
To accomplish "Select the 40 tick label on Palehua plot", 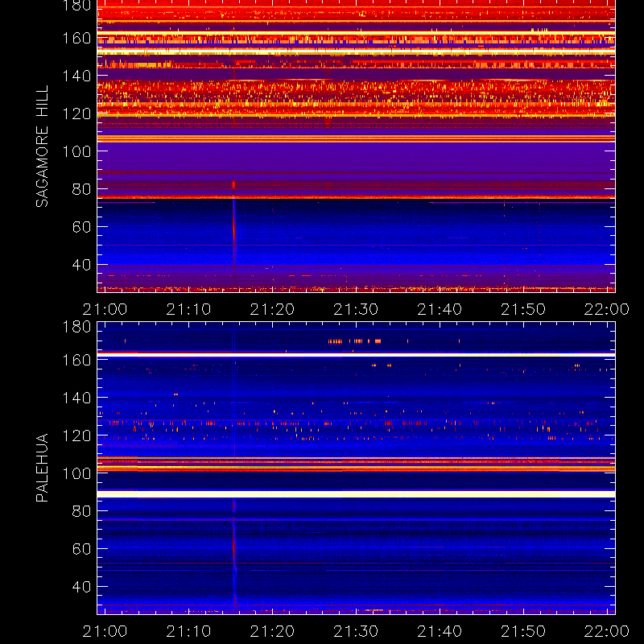I will (x=81, y=587).
